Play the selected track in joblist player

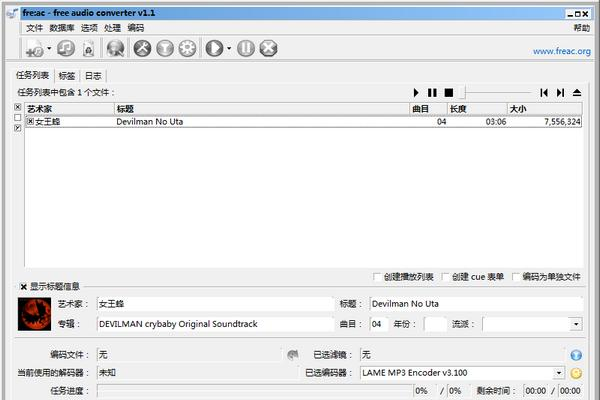(x=416, y=93)
